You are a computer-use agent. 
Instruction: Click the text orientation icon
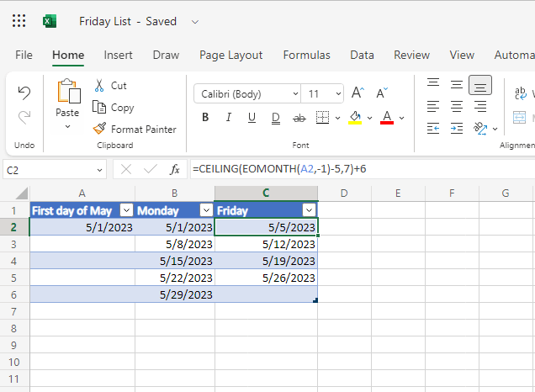coord(480,129)
